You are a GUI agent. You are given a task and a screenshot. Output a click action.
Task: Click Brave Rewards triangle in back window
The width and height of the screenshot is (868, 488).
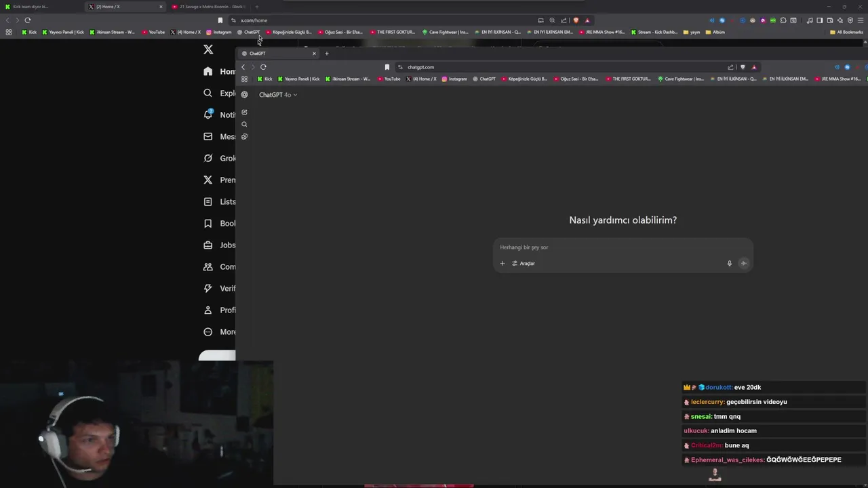(x=587, y=20)
